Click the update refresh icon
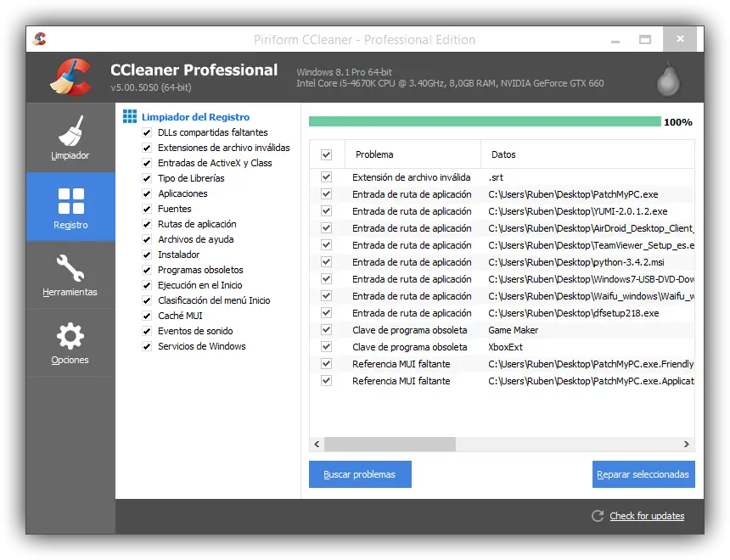 click(x=598, y=516)
